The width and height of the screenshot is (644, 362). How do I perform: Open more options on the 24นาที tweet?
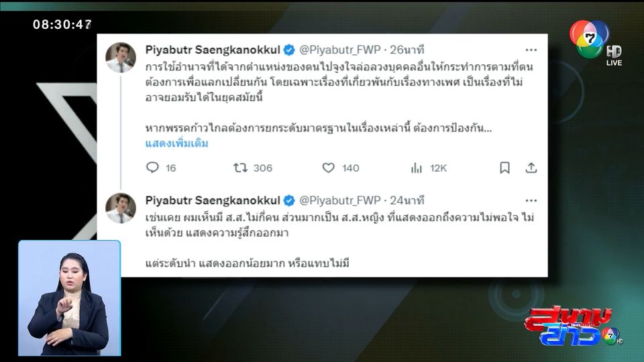tap(531, 200)
